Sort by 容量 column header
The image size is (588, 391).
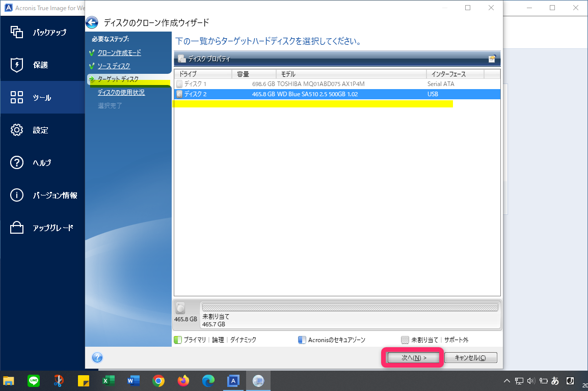254,74
